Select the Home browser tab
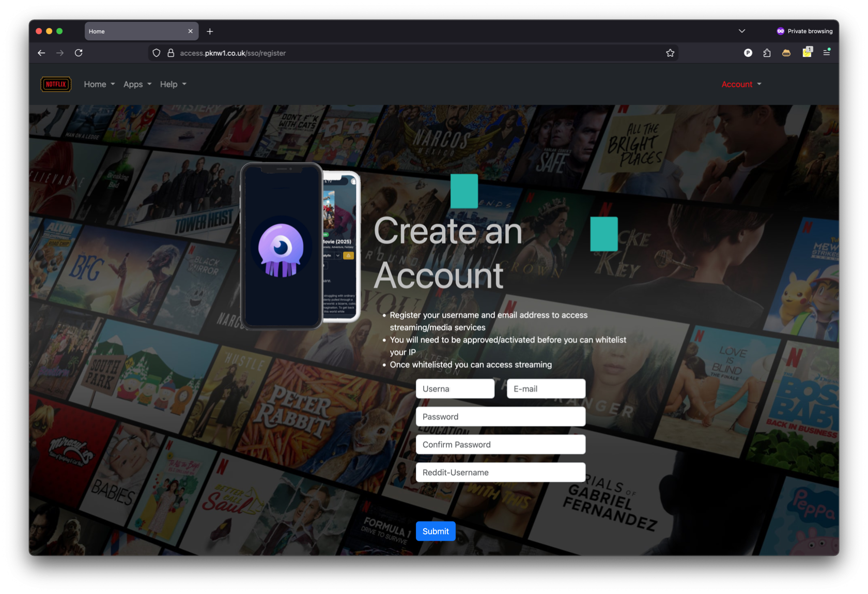Image resolution: width=868 pixels, height=594 pixels. coord(141,32)
